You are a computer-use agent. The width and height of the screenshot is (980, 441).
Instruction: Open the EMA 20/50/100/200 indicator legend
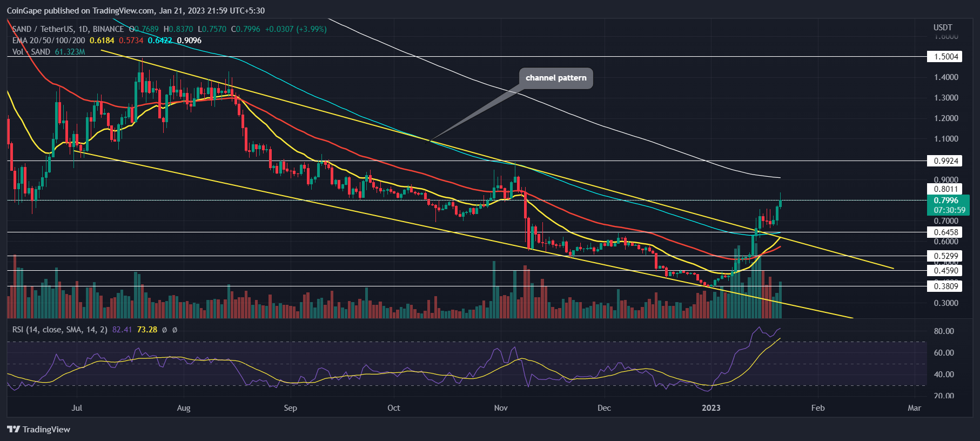pos(49,41)
